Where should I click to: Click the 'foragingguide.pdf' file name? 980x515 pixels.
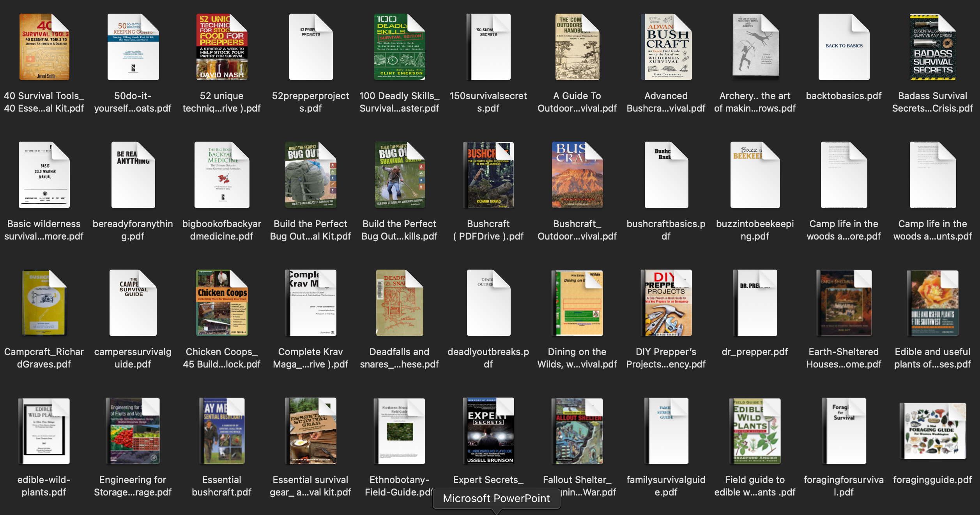933,480
